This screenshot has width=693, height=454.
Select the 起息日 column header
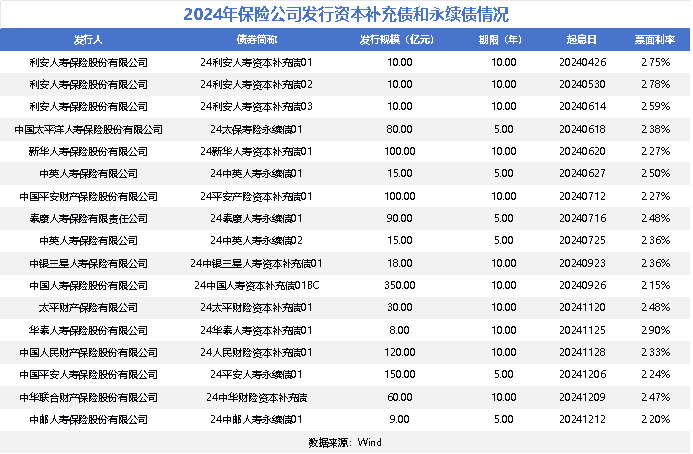(582, 40)
